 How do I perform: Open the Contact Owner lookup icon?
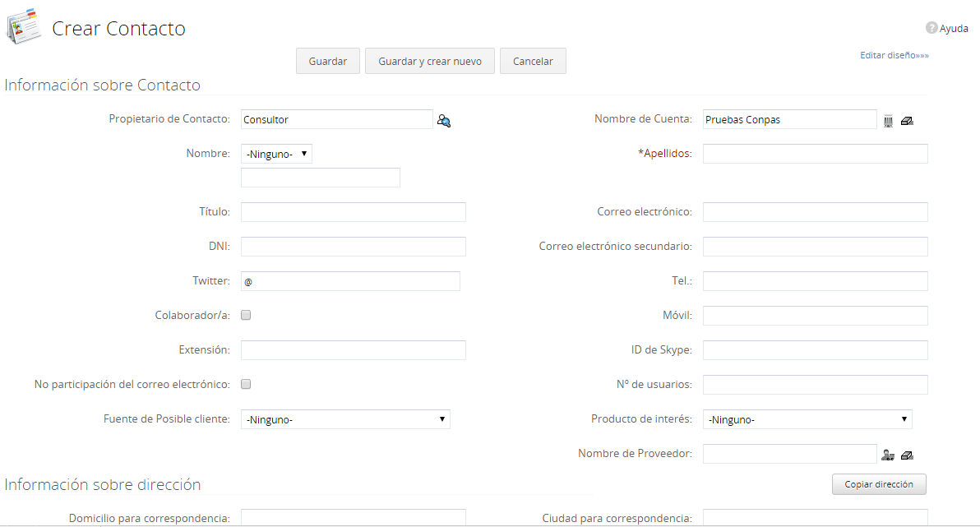(x=444, y=121)
